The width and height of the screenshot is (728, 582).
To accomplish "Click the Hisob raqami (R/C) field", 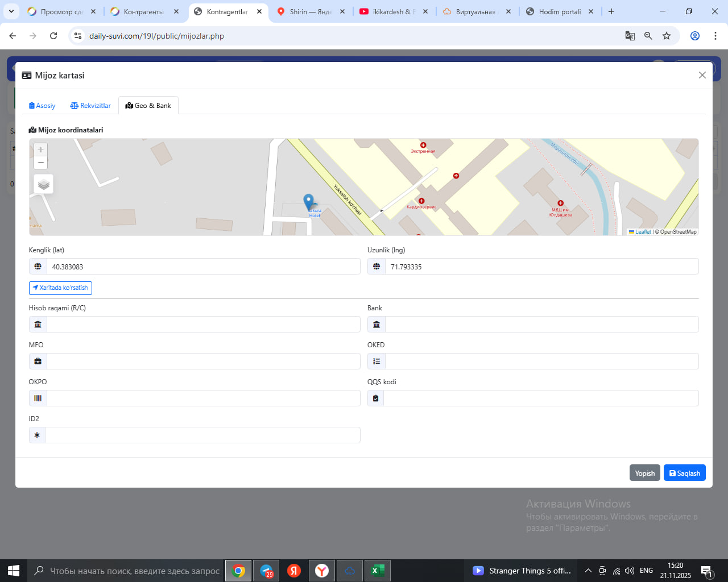I will click(203, 325).
